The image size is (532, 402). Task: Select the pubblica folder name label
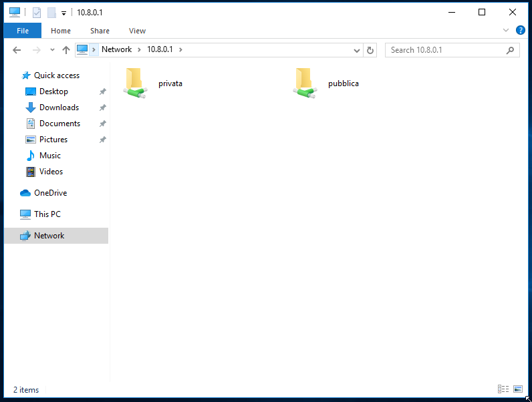[x=344, y=83]
